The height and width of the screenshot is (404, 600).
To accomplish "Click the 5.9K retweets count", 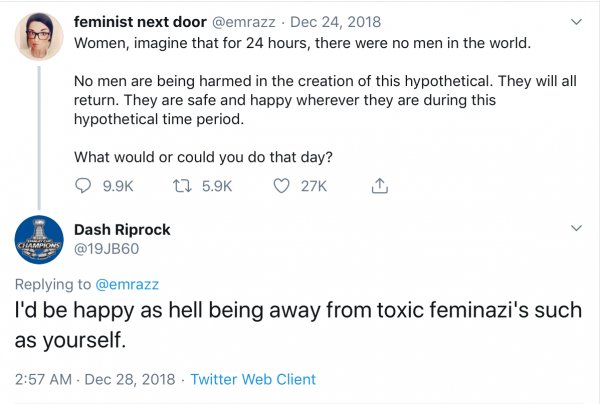I will pyautogui.click(x=216, y=185).
